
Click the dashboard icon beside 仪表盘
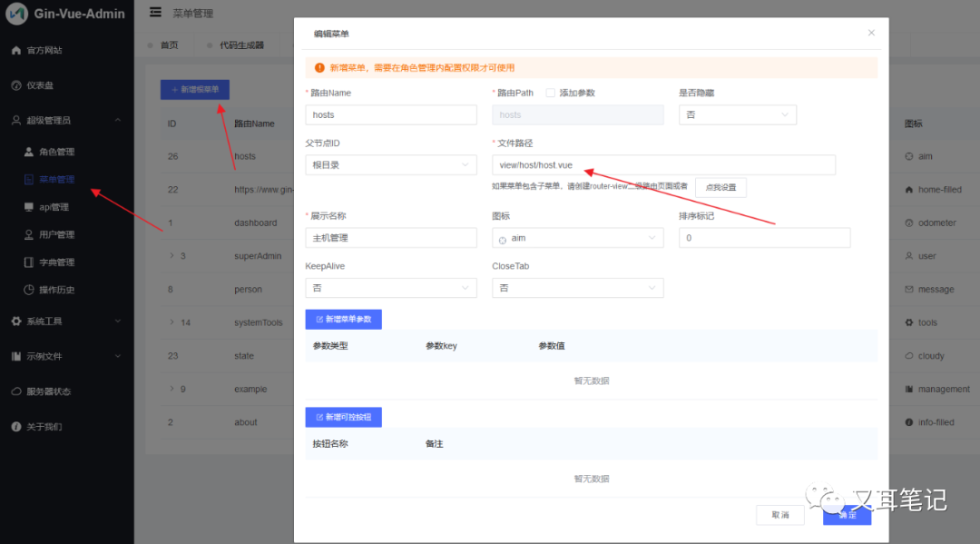point(15,85)
